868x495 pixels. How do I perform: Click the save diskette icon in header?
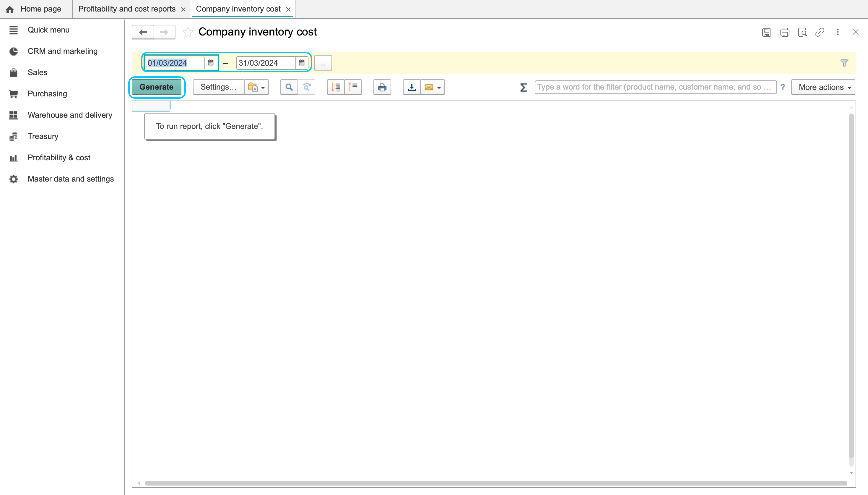766,32
